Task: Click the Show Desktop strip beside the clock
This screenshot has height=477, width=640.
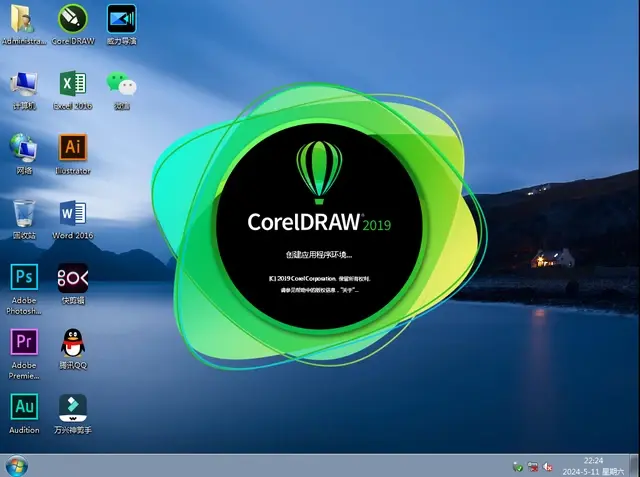Action: tap(635, 466)
